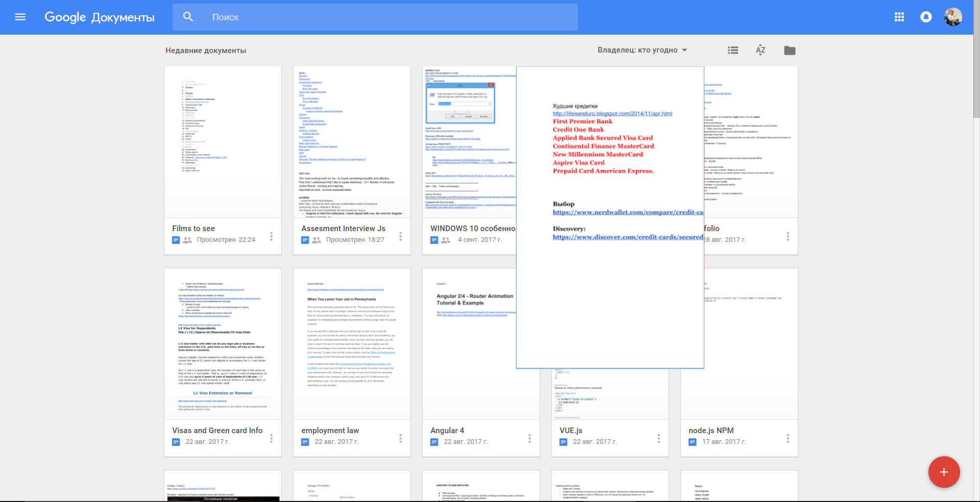Click the search magnifier icon
This screenshot has width=980, height=502.
pos(188,17)
